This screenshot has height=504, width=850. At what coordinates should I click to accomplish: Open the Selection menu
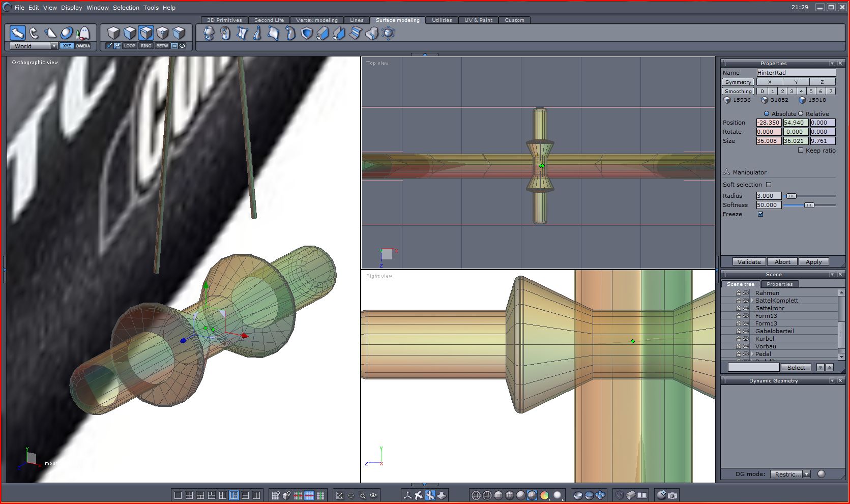pos(126,8)
